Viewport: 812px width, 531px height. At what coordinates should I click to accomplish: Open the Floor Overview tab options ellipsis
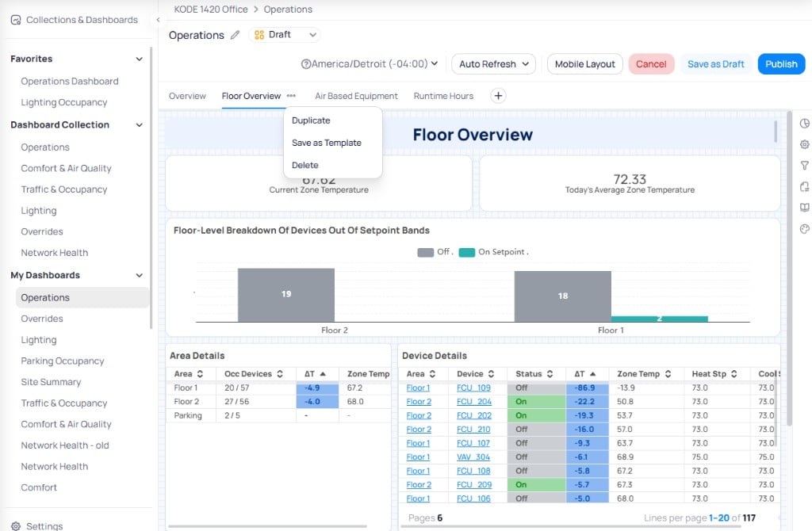tap(291, 96)
